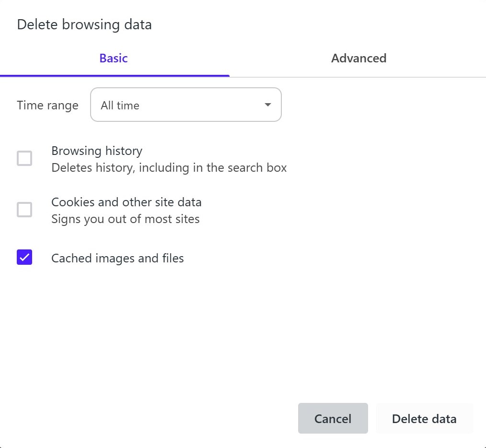The height and width of the screenshot is (448, 486).
Task: Uncheck Cached images and files checkbox
Action: coord(24,258)
